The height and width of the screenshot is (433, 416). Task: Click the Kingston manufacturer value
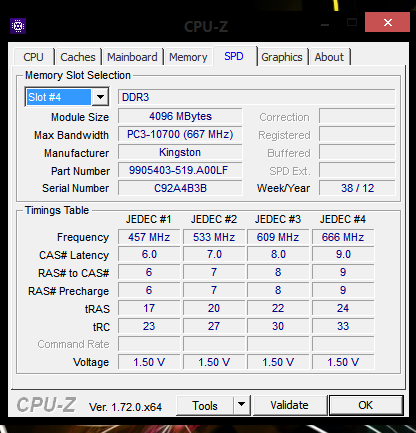(180, 152)
